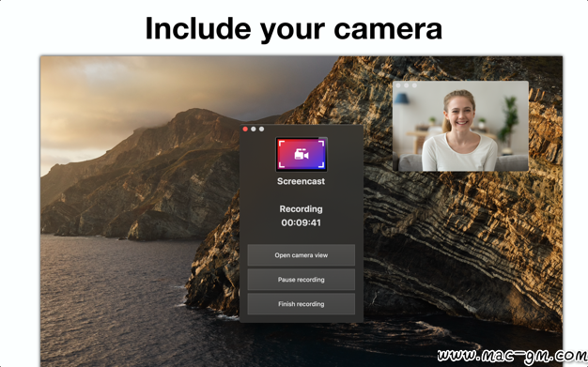Open camera view

(x=302, y=255)
